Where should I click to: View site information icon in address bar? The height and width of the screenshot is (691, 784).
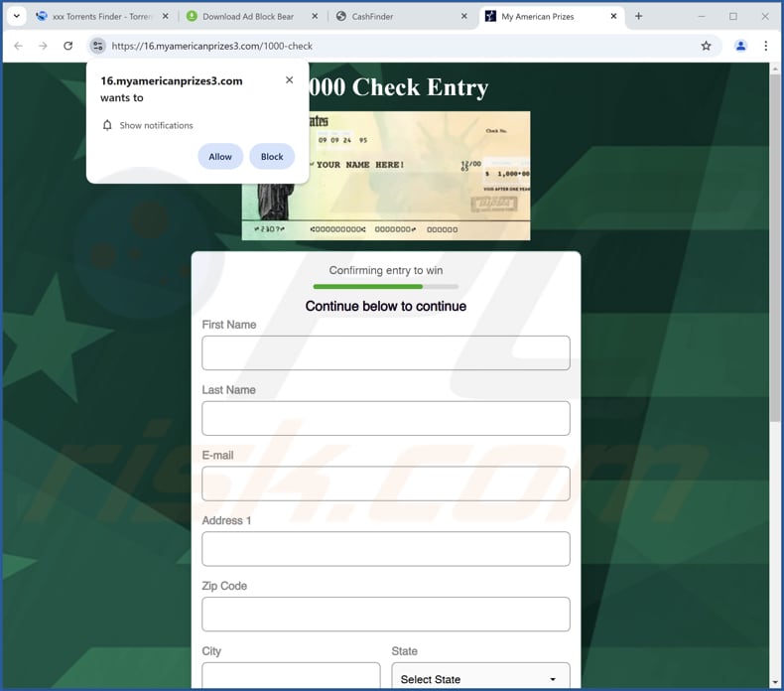tap(98, 46)
